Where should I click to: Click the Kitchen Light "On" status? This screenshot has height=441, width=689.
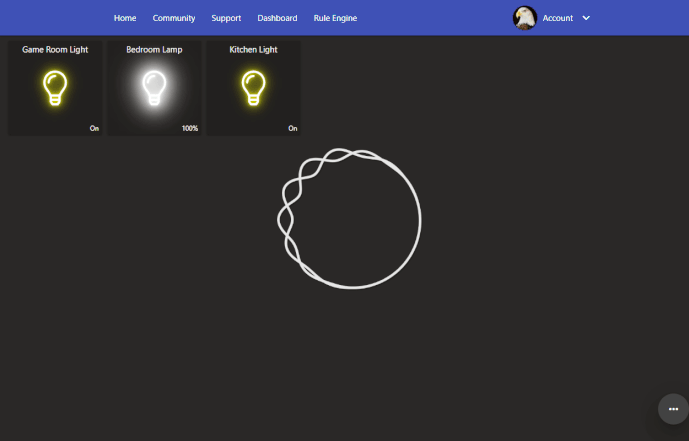coord(293,128)
